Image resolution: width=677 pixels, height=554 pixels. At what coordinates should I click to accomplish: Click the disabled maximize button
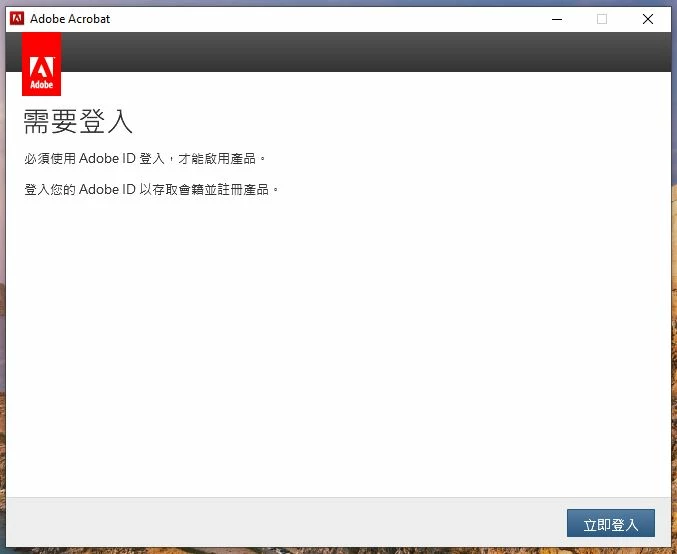point(602,19)
